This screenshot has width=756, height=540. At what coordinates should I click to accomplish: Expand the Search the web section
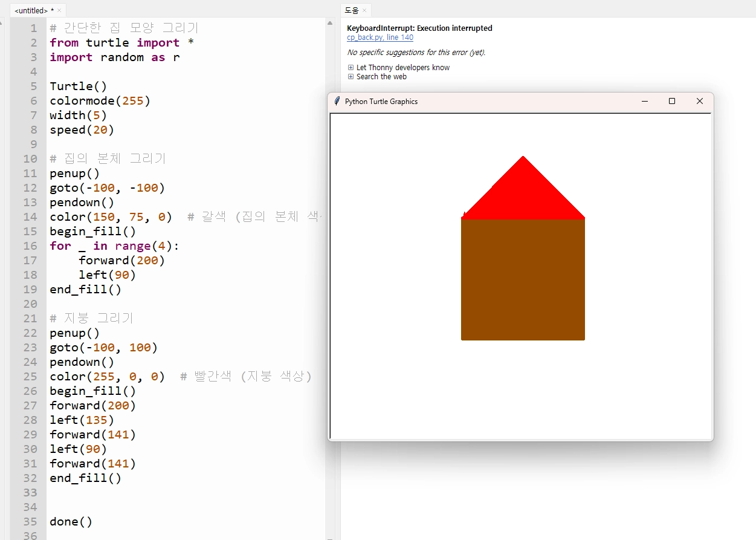coord(351,77)
